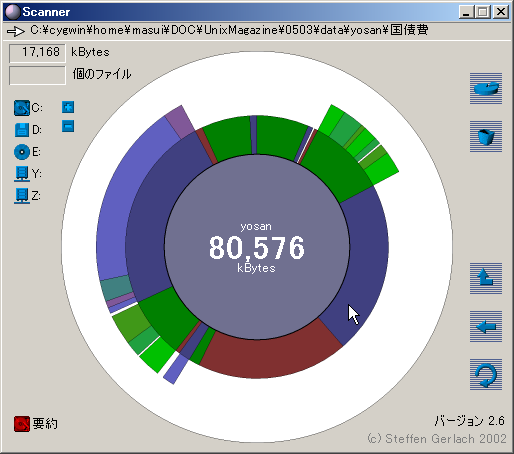
Task: Click the disk icon button at top right
Action: (486, 89)
